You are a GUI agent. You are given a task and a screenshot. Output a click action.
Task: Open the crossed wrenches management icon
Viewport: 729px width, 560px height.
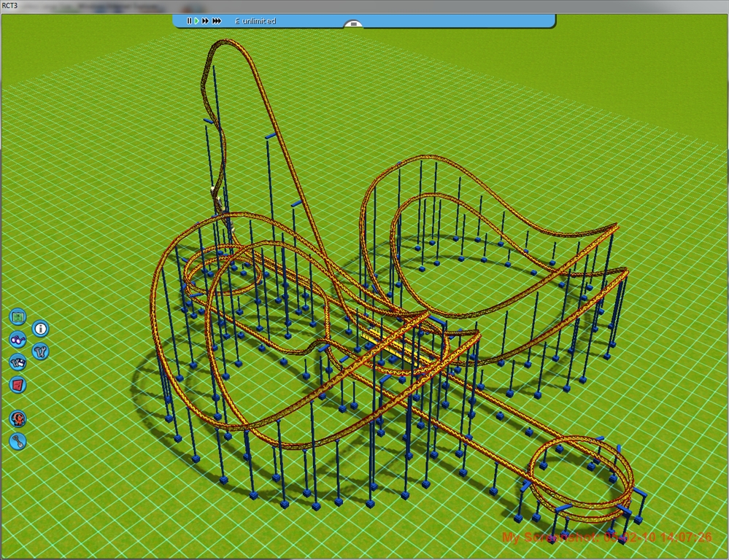point(41,351)
